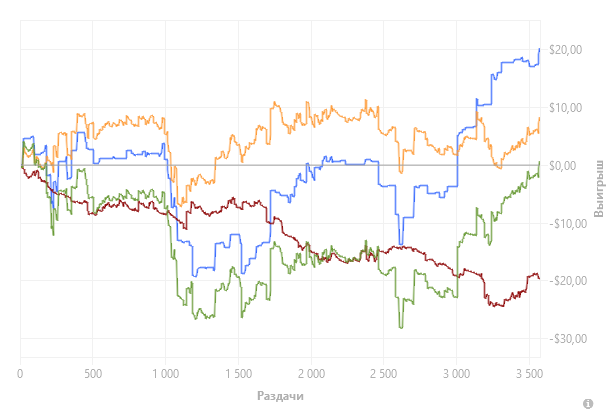
Task: Click the dark red line's endpoint near -$20,00
Action: pyautogui.click(x=540, y=278)
